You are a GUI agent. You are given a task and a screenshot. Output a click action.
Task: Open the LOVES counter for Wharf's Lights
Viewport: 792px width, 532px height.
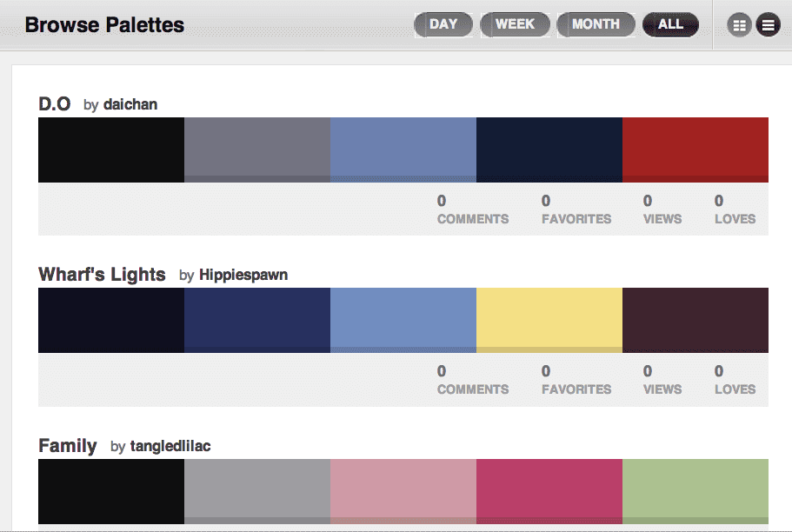coord(735,380)
